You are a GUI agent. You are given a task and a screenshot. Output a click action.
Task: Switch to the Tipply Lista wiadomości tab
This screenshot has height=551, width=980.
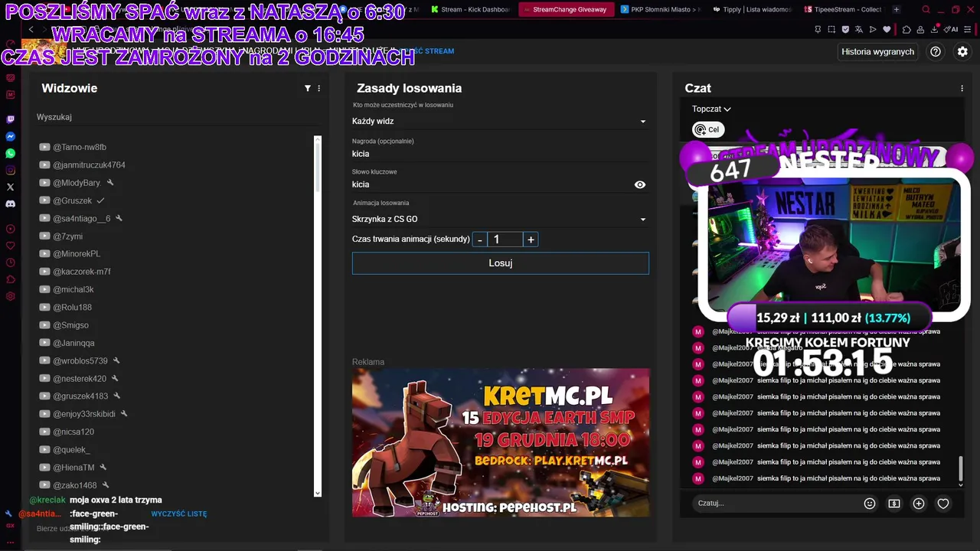click(x=753, y=9)
